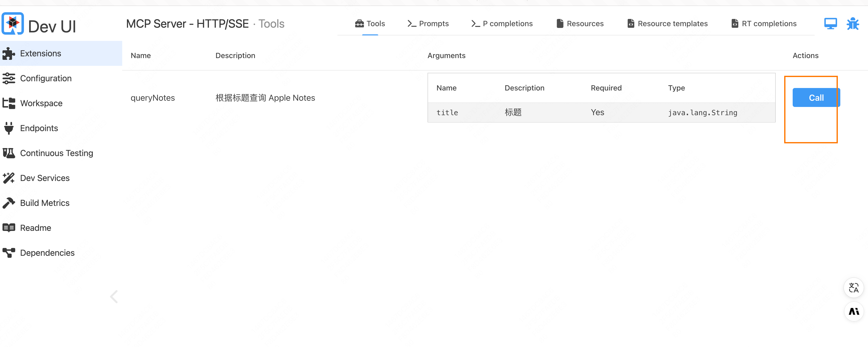Click the Build Metrics hammer icon
The image size is (868, 347).
[9, 203]
